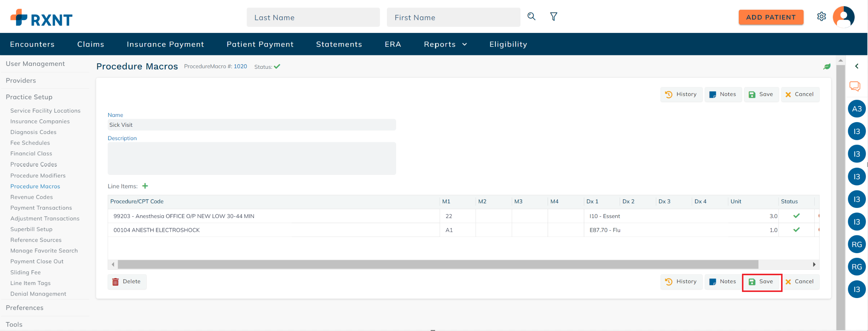This screenshot has height=331, width=868.
Task: Click the top Notes button
Action: point(723,95)
